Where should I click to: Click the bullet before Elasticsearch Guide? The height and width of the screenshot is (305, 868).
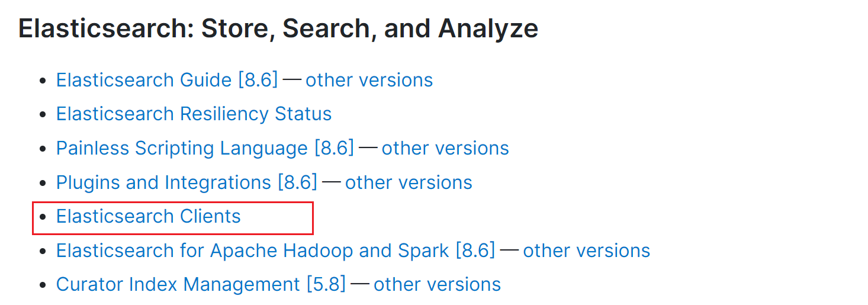tap(42, 81)
